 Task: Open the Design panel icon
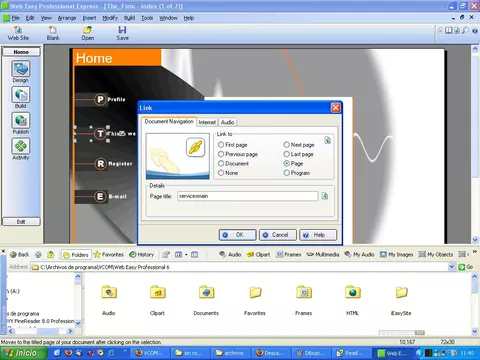(x=21, y=69)
